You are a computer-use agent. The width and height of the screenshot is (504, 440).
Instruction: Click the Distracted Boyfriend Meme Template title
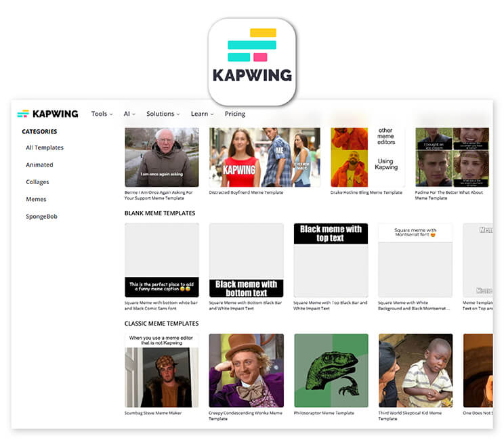(x=246, y=192)
